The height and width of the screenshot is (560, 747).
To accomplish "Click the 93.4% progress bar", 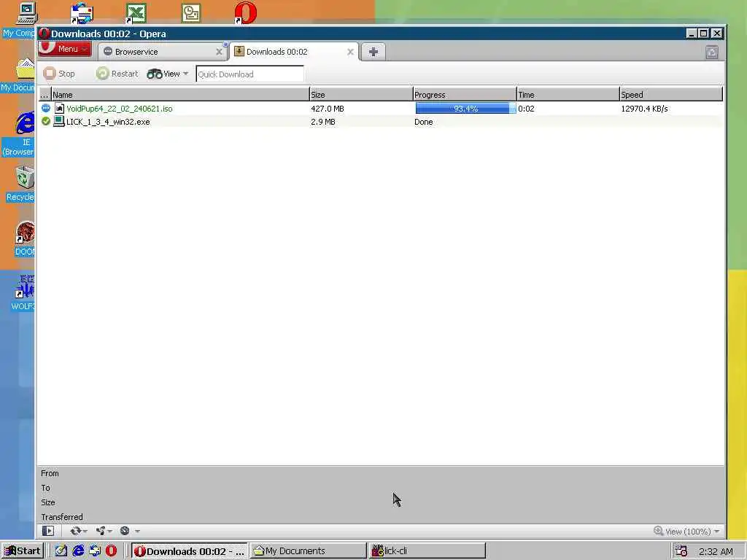I will 465,109.
